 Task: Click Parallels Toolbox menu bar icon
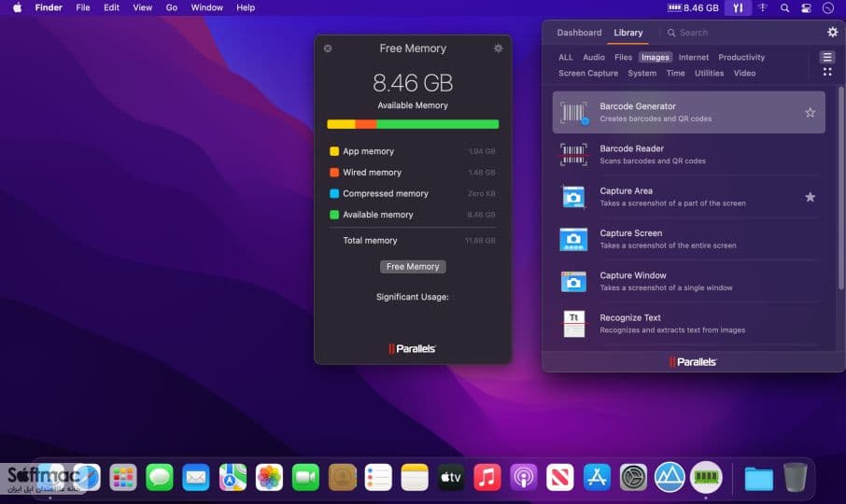pos(738,7)
